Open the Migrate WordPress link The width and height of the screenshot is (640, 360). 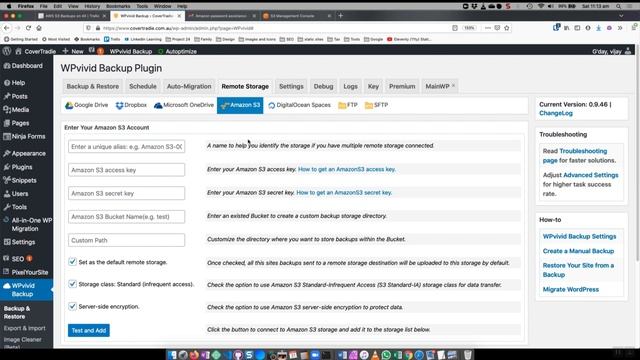click(x=571, y=289)
